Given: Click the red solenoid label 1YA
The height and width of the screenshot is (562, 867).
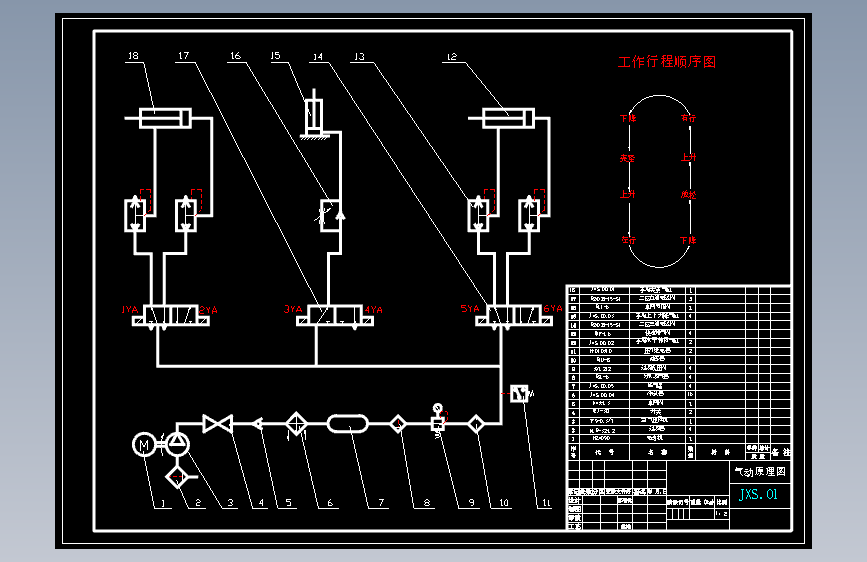Looking at the screenshot, I should (129, 309).
